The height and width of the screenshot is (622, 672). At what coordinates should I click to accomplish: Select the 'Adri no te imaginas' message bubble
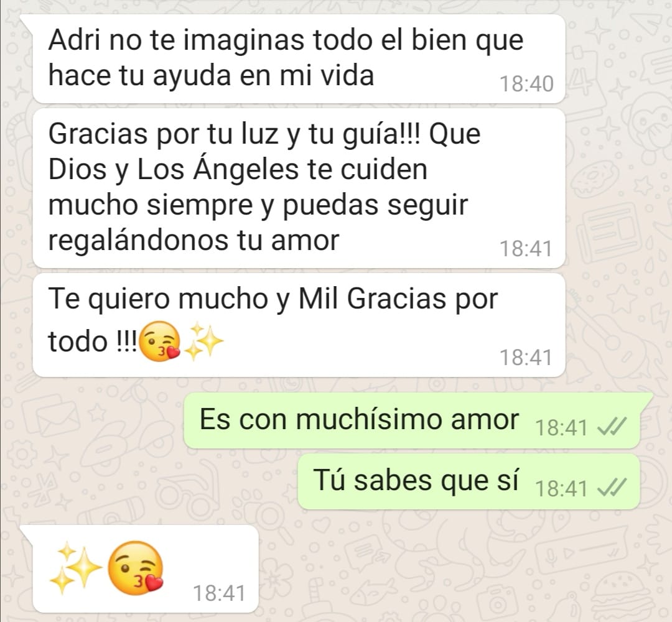click(x=299, y=58)
